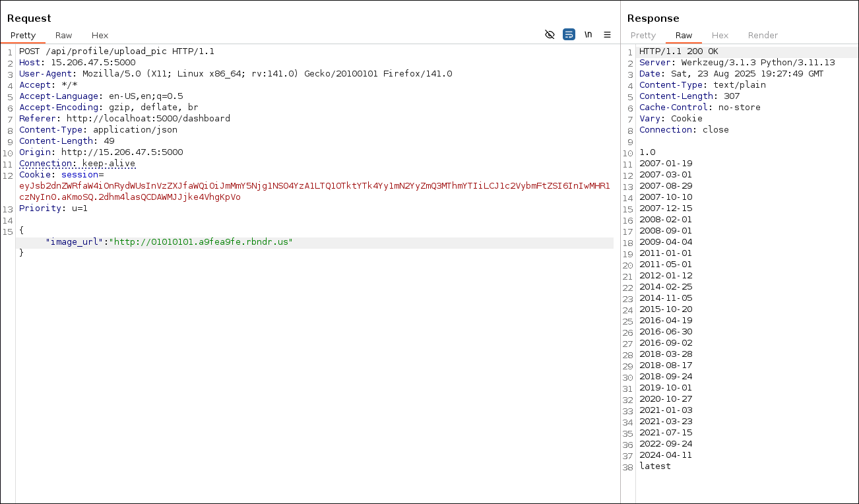859x504 pixels.
Task: Toggle the line wrap icon in Request
Action: [569, 34]
